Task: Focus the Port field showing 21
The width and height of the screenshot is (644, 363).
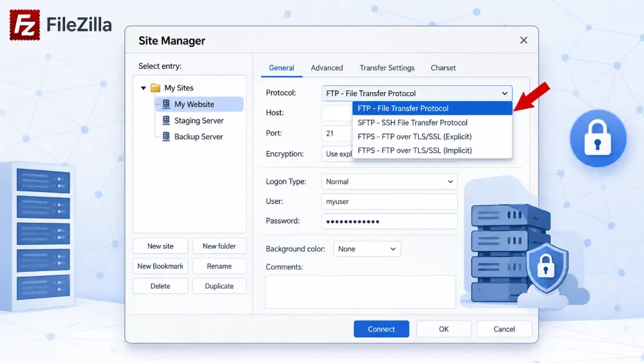Action: [337, 133]
